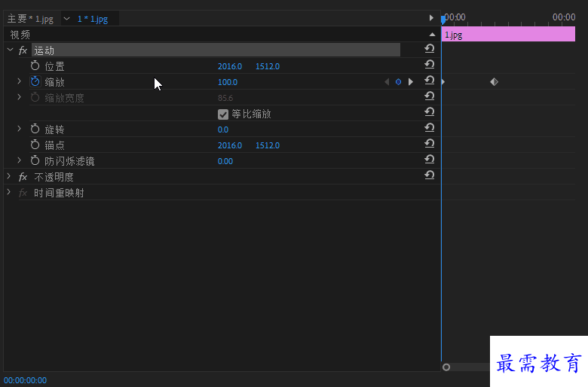588x387 pixels.
Task: Edit the 位置 Y value 1512.0
Action: [x=268, y=66]
